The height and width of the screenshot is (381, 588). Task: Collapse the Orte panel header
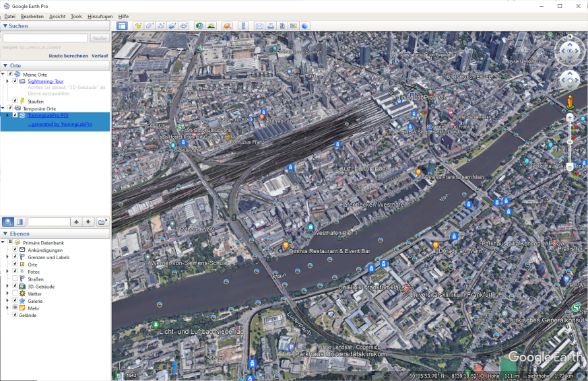click(x=55, y=65)
